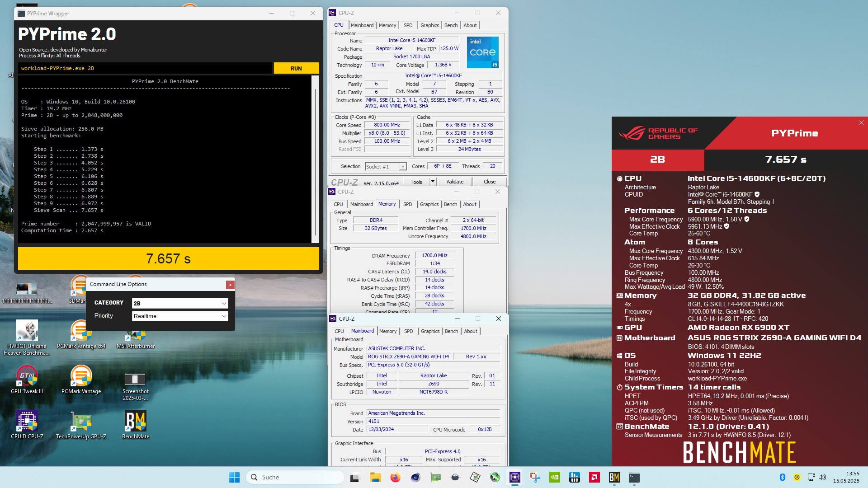Open the HWBOT Unigine Heaven Benchmark shortcut

tap(27, 338)
